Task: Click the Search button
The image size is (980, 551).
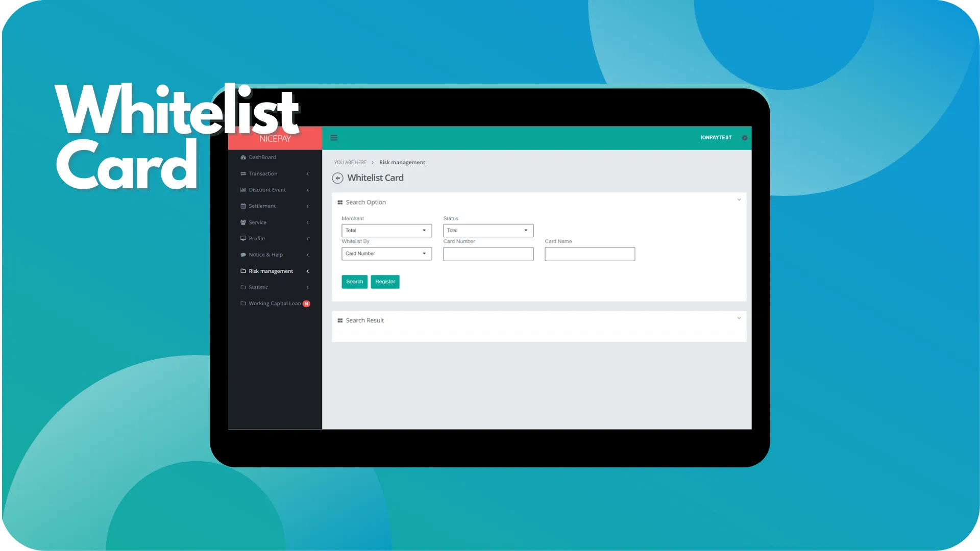Action: click(355, 281)
